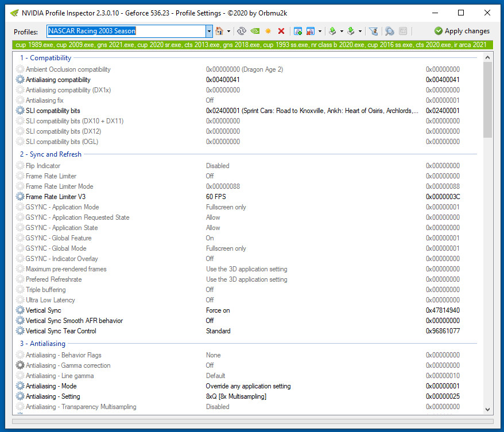Select the GSYNC - Indicator Overlay row
Screen dimensions: 504x432
tap(247, 259)
